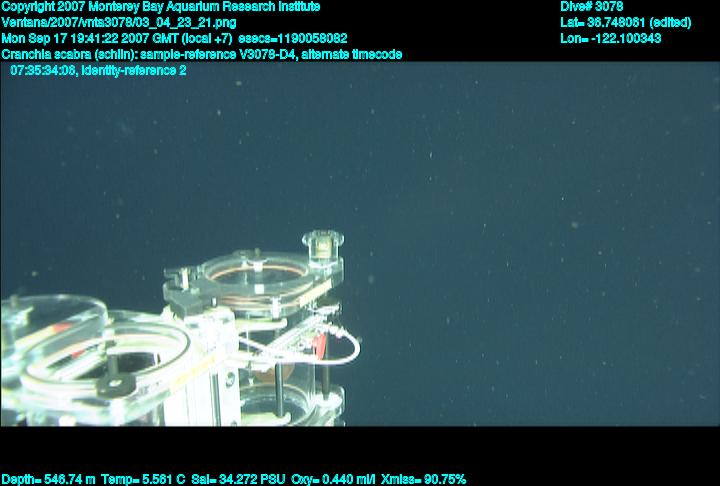
Task: Click the large clear sampler ring at left
Action: click(x=120, y=350)
